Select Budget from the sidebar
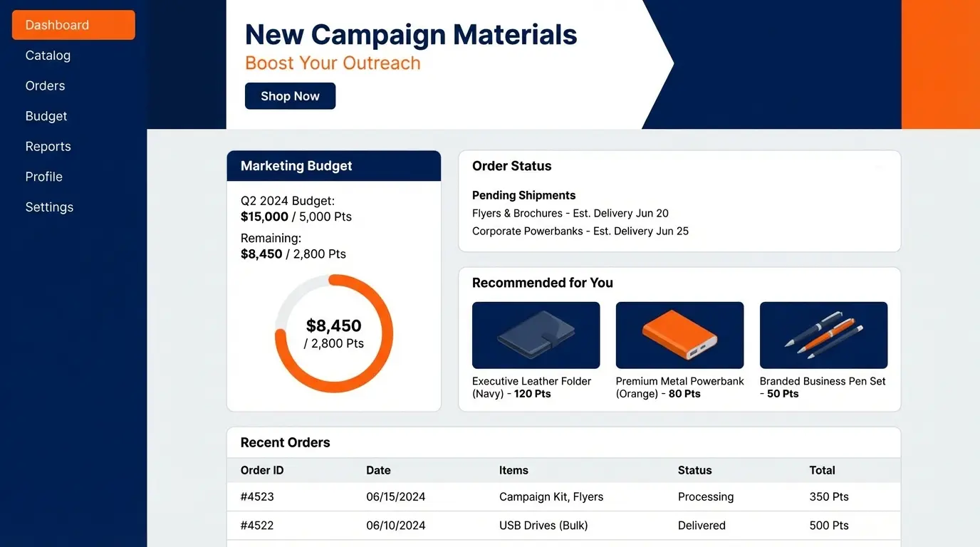This screenshot has height=547, width=980. click(x=46, y=116)
